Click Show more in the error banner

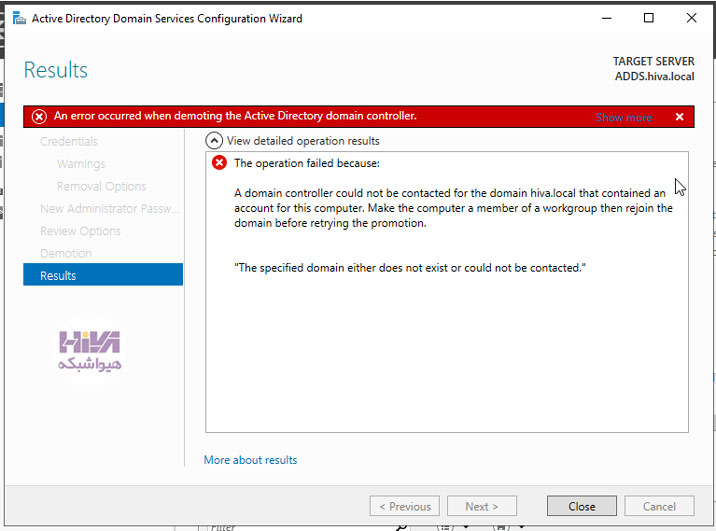click(624, 117)
